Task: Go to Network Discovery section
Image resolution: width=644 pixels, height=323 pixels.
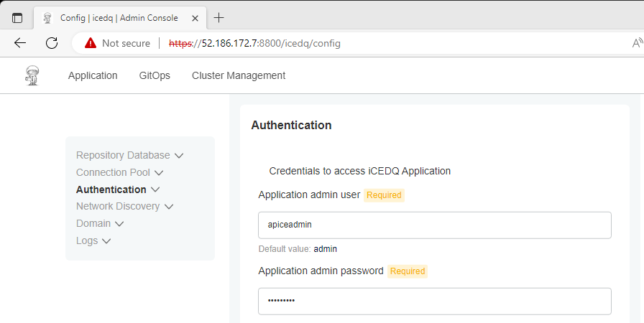Action: coord(118,206)
